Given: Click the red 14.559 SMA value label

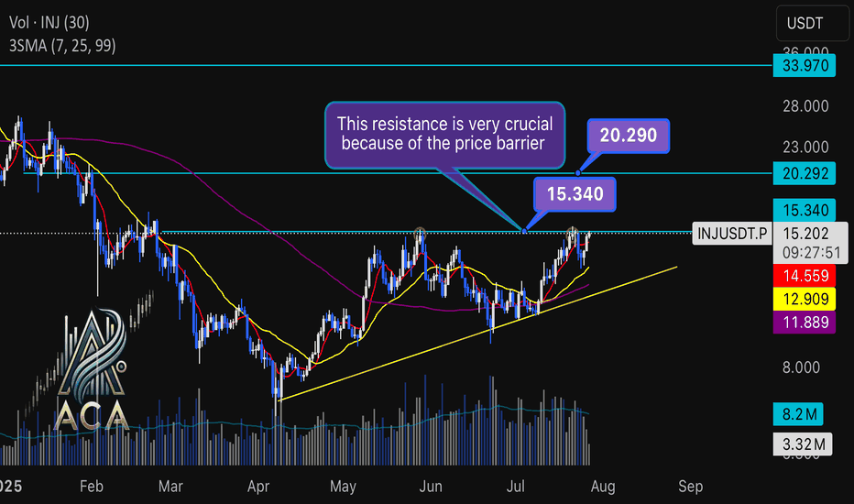Looking at the screenshot, I should click(x=805, y=276).
